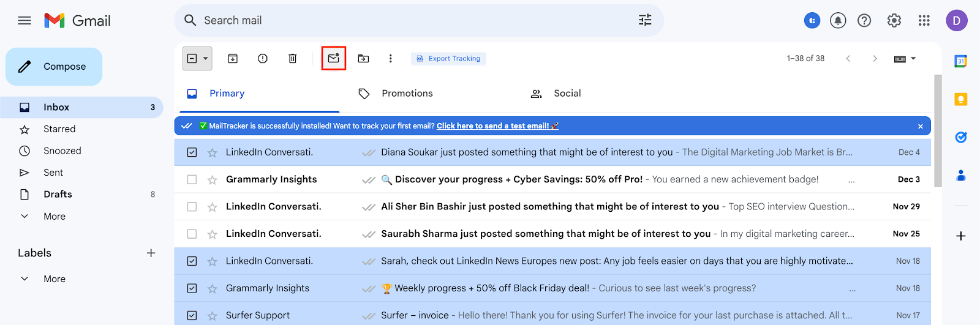This screenshot has width=980, height=325.
Task: Open Google Keep side panel icon
Action: point(961,99)
